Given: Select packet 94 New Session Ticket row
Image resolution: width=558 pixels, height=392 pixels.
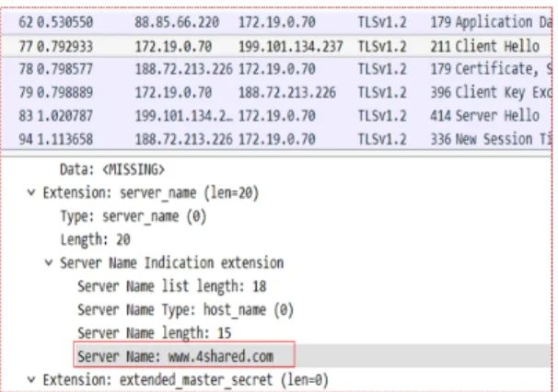Looking at the screenshot, I should (x=276, y=139).
